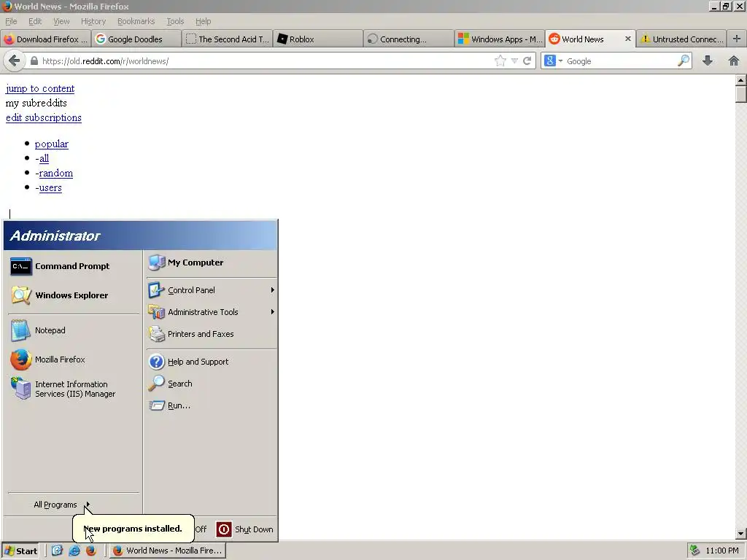Open Internet Information Services (IIS) Manager
Screen dimensions: 747x560
coord(73,389)
